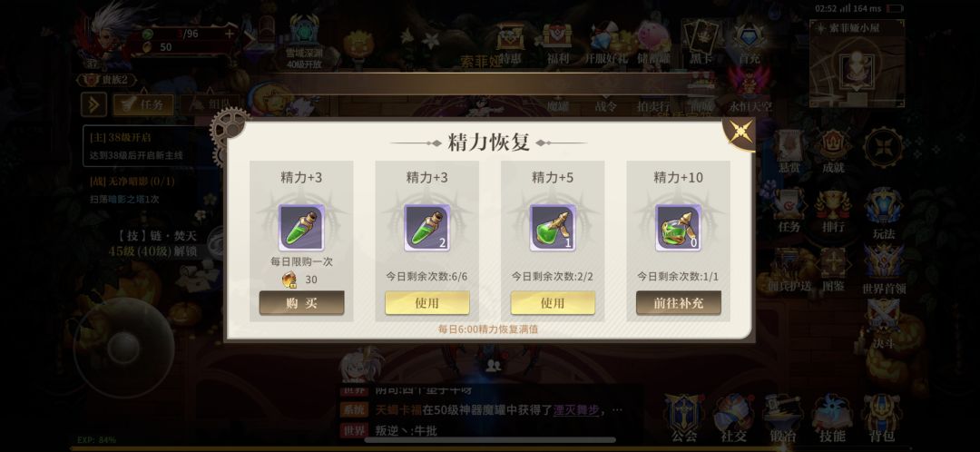980x452 pixels.
Task: Open the 成就 achievements icon
Action: pos(833,152)
